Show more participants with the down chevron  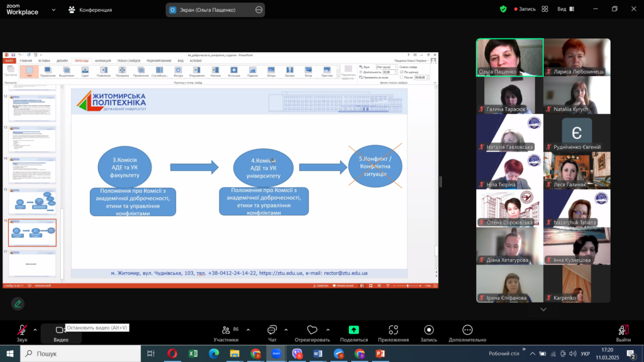(543, 309)
